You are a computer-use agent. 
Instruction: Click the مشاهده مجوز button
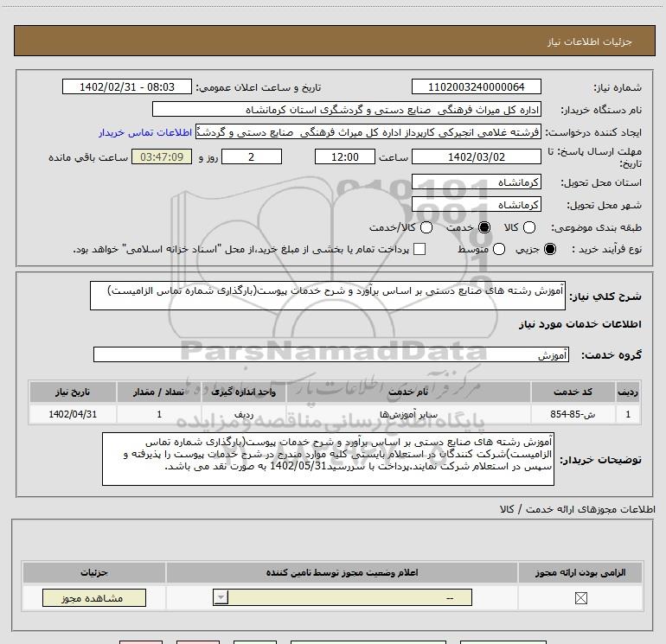coord(94,597)
